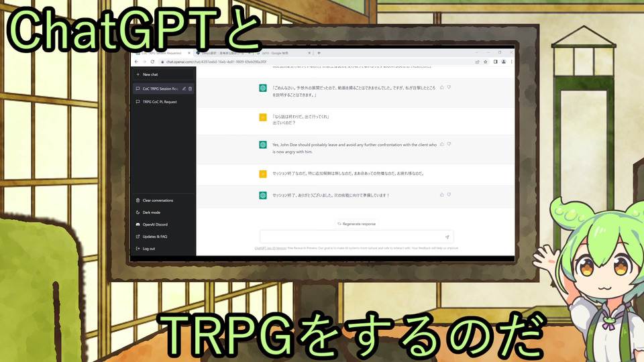This screenshot has height=362, width=644.
Task: Close the Google search tab
Action: tap(309, 53)
